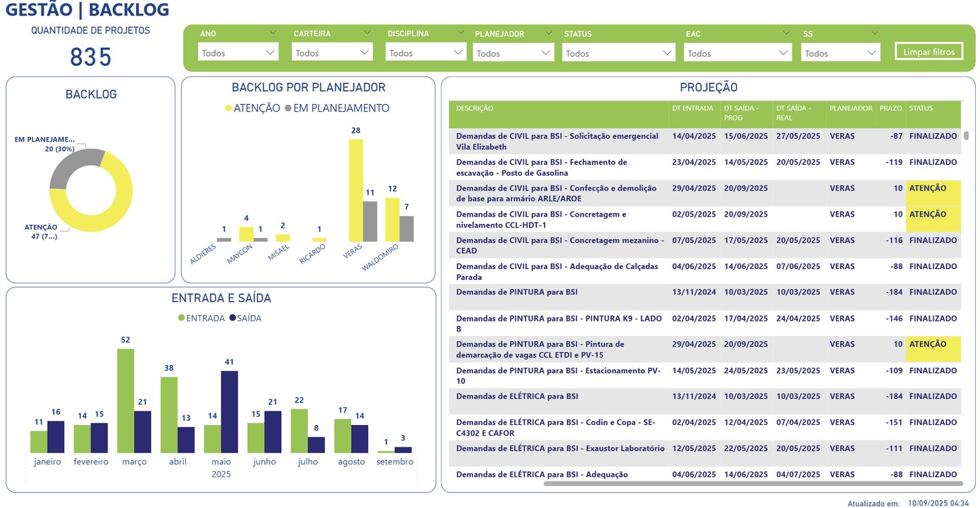The height and width of the screenshot is (508, 980).
Task: Open the PLANEJADOR slicer dropdown box
Action: [x=514, y=52]
